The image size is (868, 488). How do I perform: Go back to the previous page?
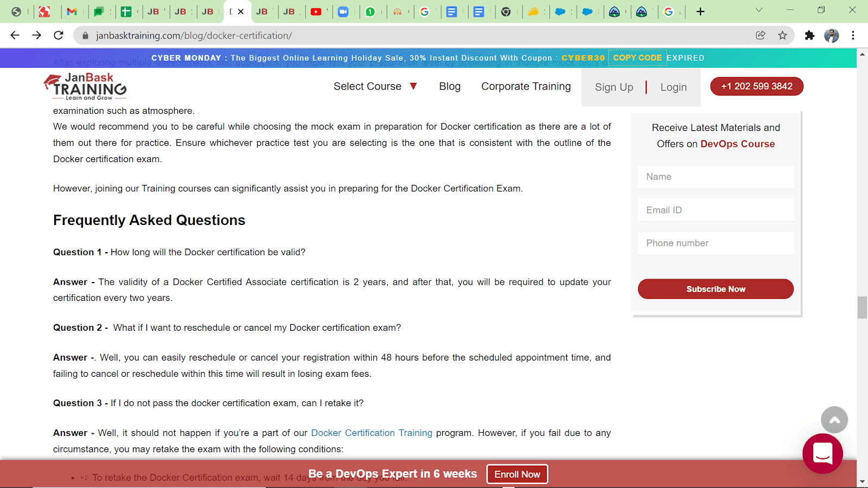pos(15,35)
